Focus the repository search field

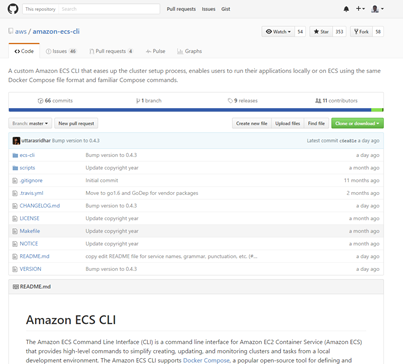point(109,9)
